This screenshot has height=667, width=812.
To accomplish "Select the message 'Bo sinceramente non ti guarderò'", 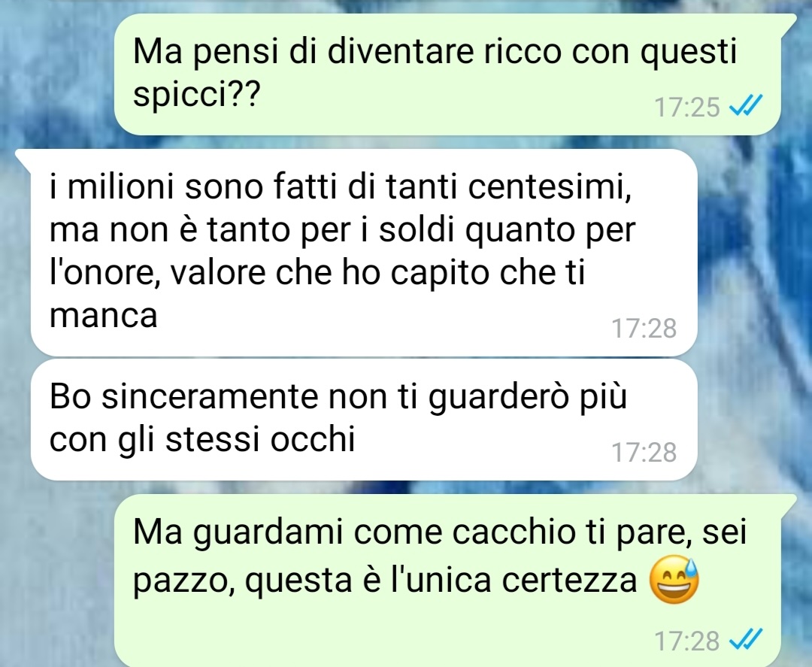I will tap(364, 420).
